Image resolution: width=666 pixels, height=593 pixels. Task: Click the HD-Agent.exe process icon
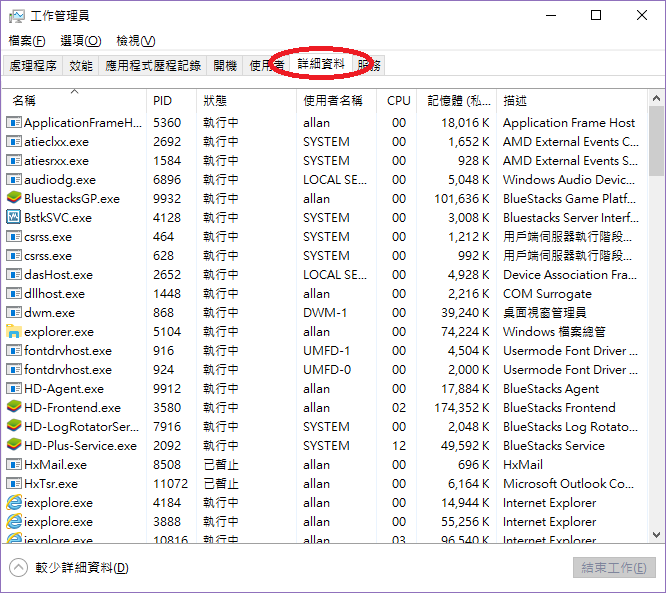coord(14,389)
